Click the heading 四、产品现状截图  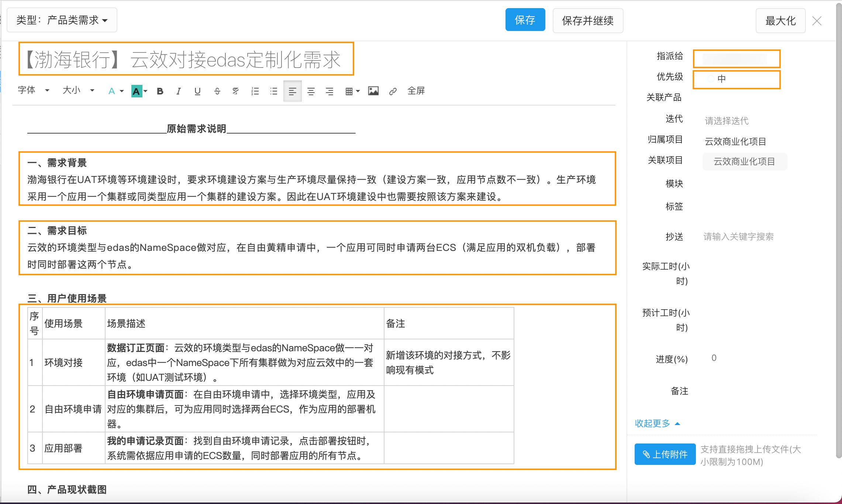coord(67,490)
